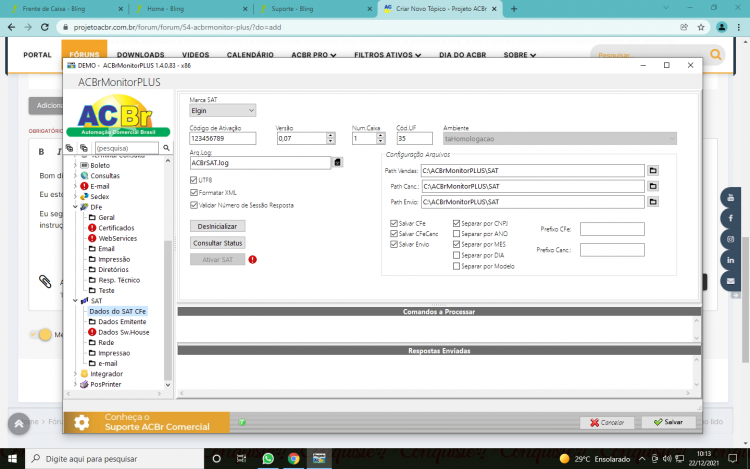Open Windows Start menu
This screenshot has width=750, height=469.
coord(12,458)
